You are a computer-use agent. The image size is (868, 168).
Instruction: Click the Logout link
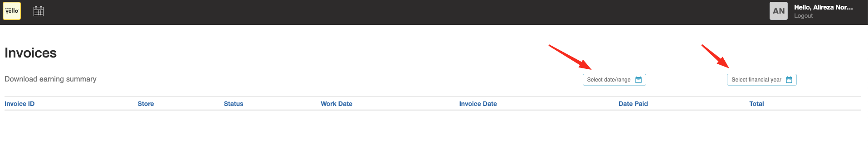(803, 16)
